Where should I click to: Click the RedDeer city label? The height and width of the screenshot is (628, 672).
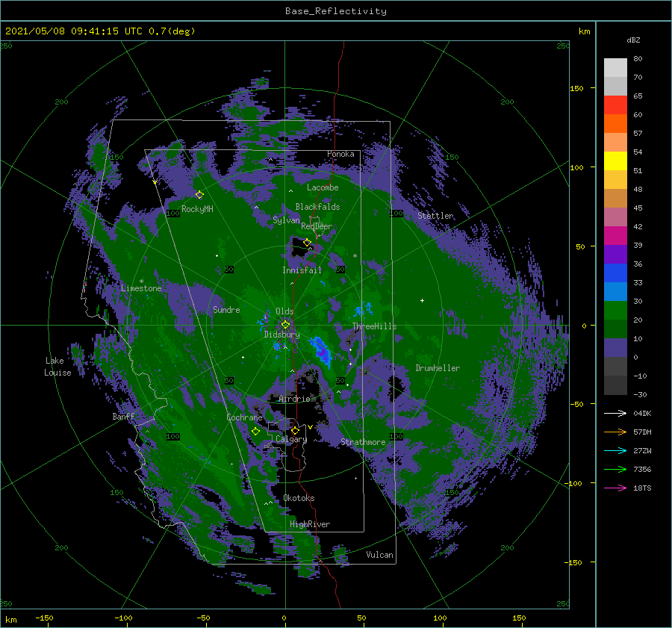pos(317,226)
